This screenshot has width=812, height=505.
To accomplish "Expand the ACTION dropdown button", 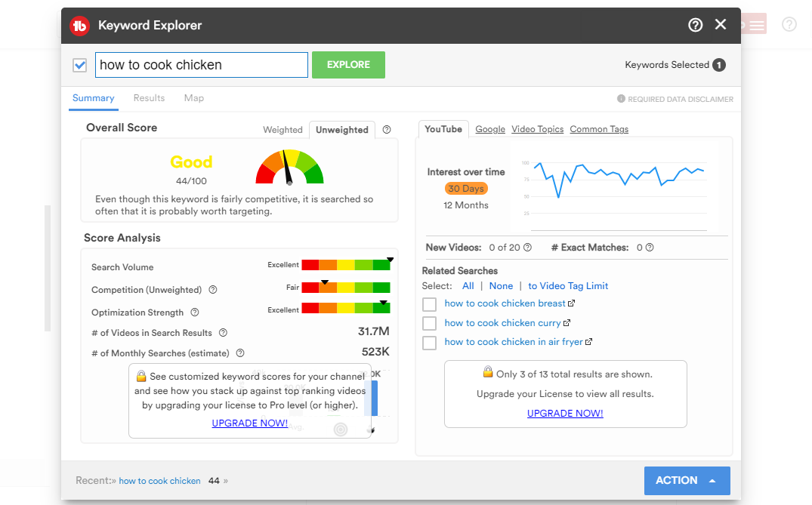I will coord(687,481).
